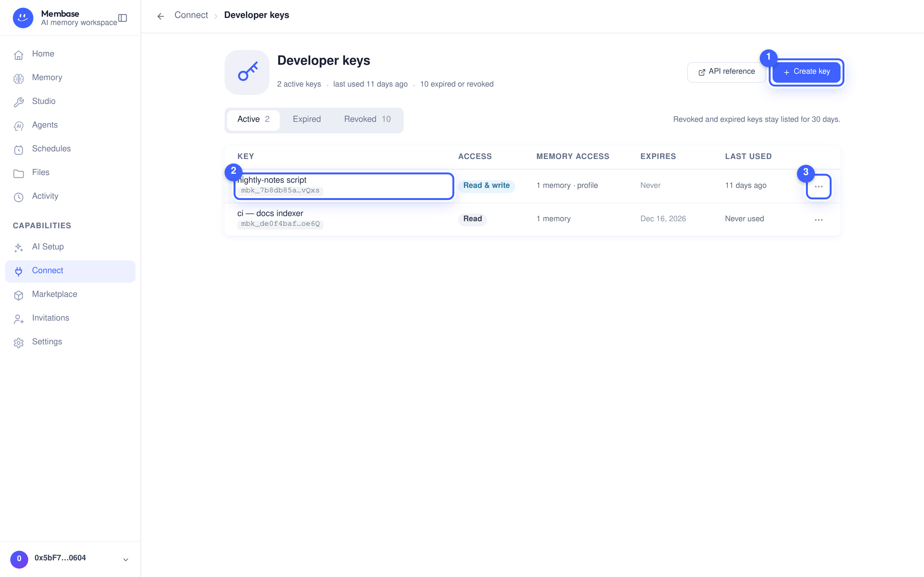Screen dimensions: 924x577
Task: Open the Files folder icon
Action: tap(18, 173)
